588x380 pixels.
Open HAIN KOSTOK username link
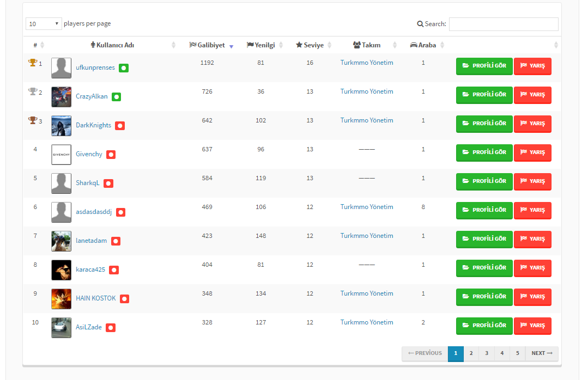point(95,298)
